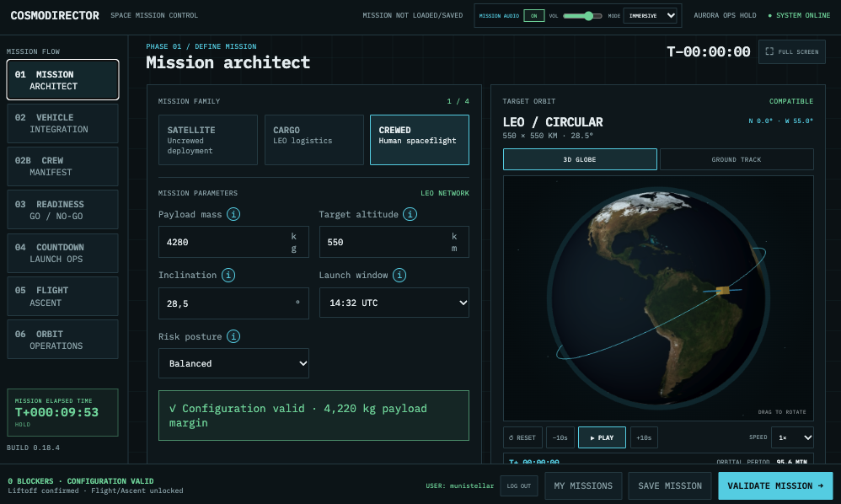
Task: Open My Missions
Action: (583, 485)
